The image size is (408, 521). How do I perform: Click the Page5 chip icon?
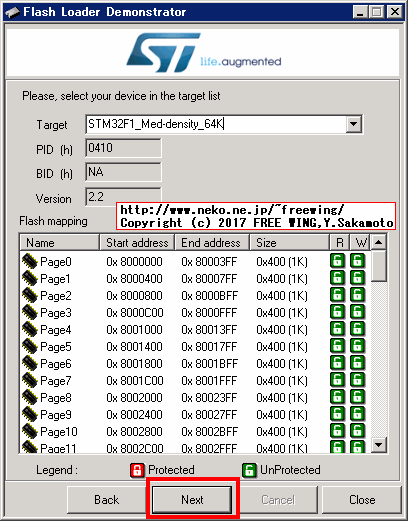point(29,346)
